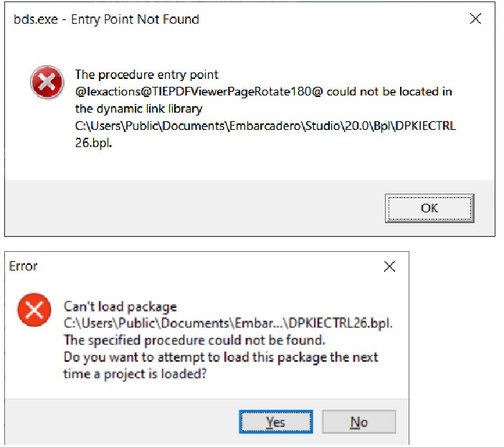Click 'the dynamic link library' text line
Image resolution: width=504 pixels, height=447 pixels.
[x=138, y=109]
